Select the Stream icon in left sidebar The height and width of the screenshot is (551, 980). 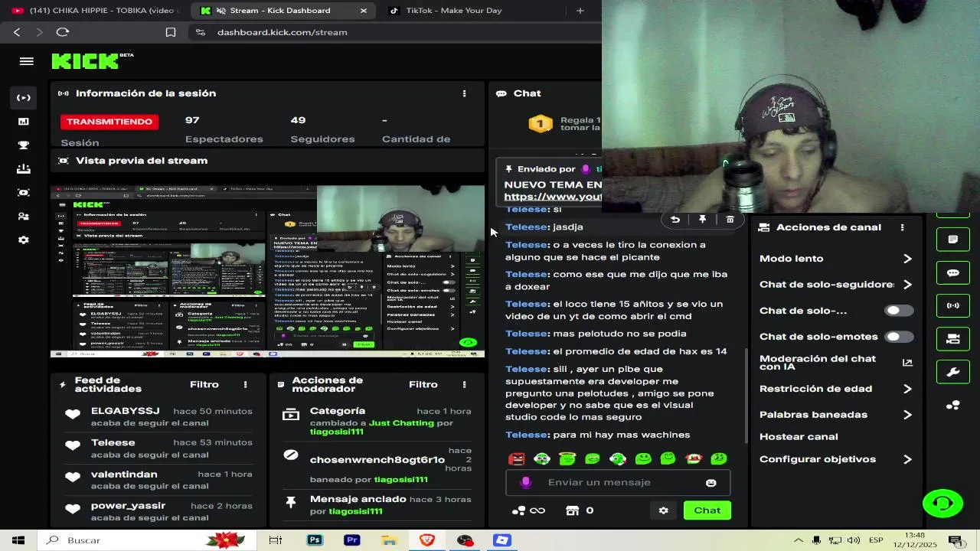(24, 97)
